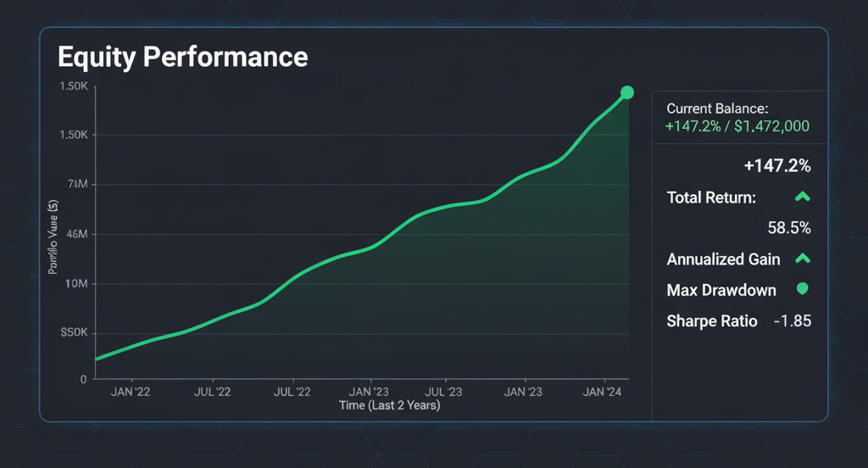868x468 pixels.
Task: Click the Total Return label
Action: (711, 198)
